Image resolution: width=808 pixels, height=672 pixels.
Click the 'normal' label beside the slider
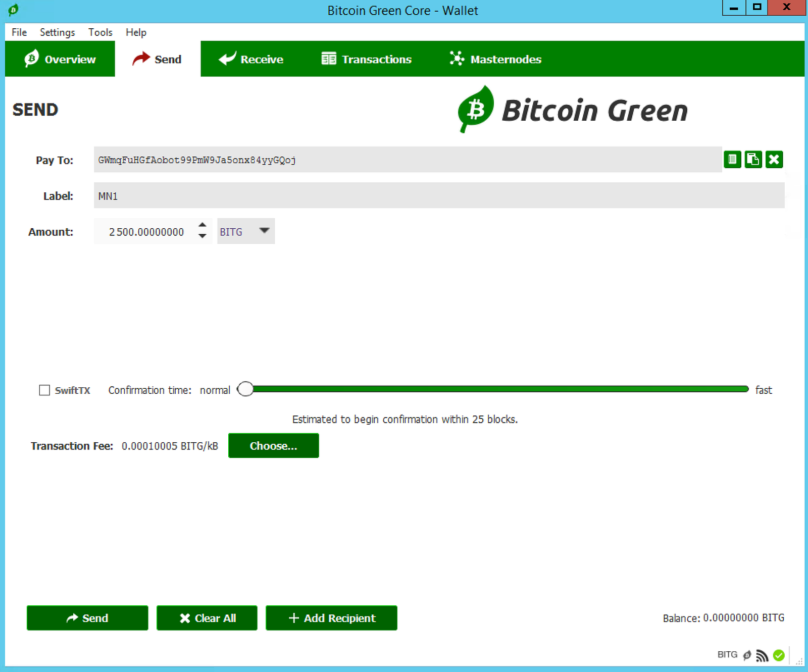215,390
